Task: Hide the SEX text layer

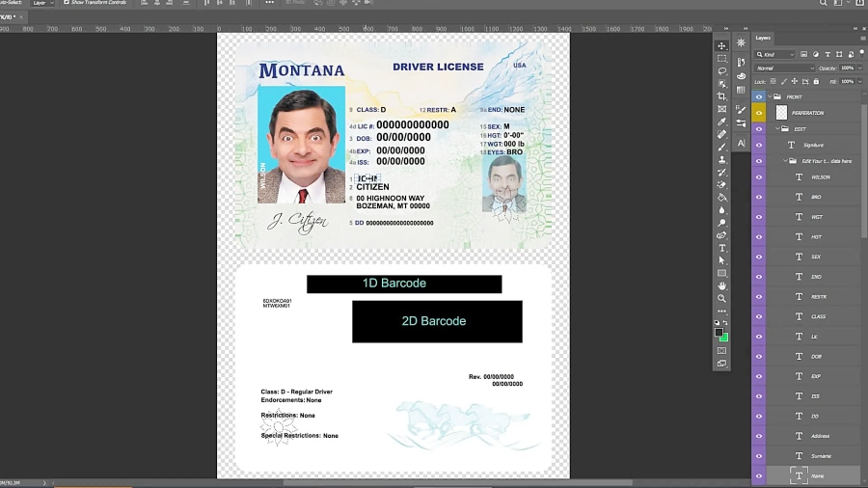Action: (x=759, y=257)
